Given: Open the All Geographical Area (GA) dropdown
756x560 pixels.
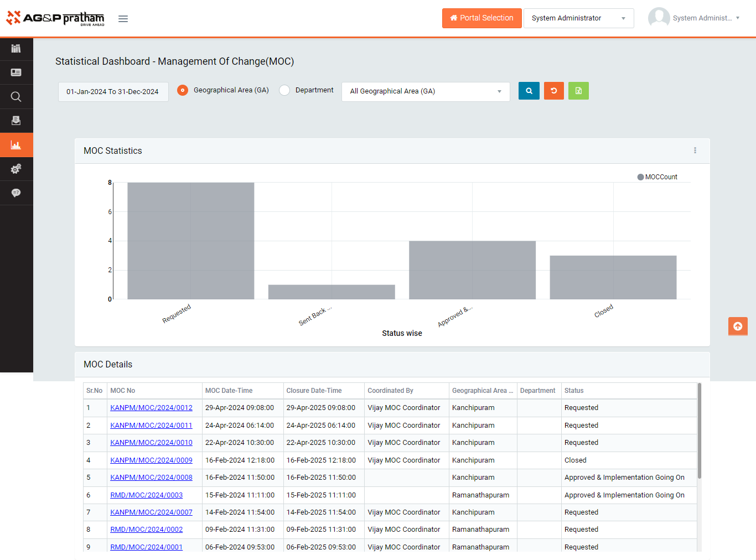Looking at the screenshot, I should pos(426,91).
